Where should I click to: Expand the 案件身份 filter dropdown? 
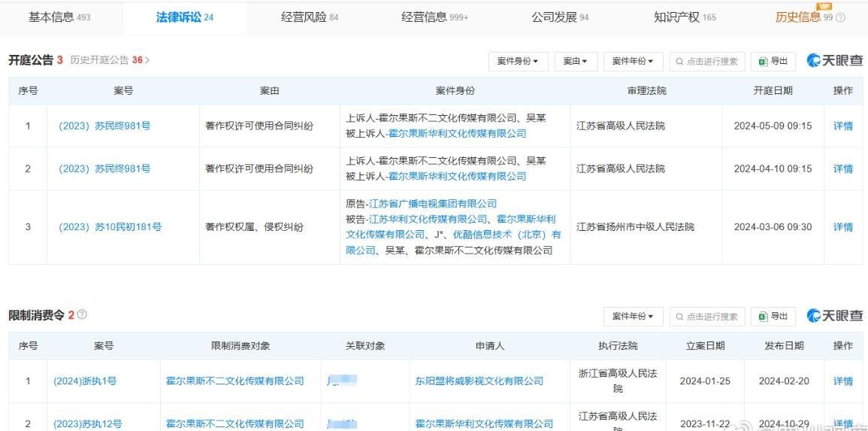(x=518, y=62)
